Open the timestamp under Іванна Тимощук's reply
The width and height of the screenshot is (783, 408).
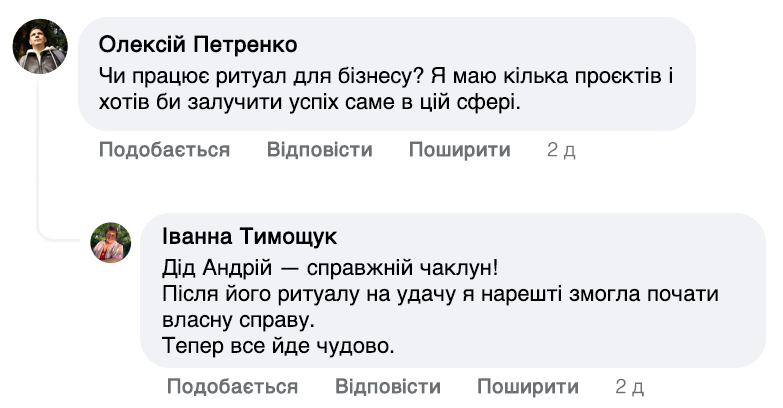click(629, 387)
